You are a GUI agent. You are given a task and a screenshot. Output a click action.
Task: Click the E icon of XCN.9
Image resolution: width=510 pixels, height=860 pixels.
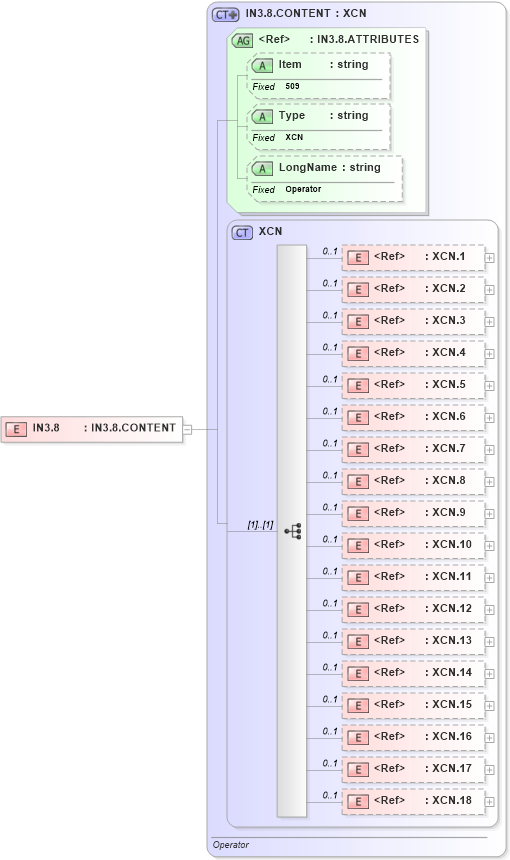(358, 513)
